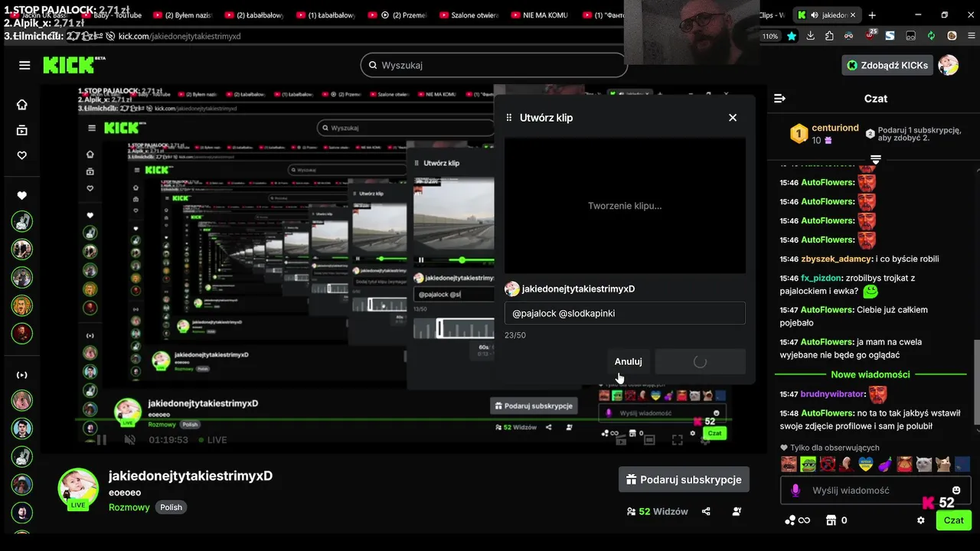The image size is (980, 551).
Task: Insert the green Pepe sunglasses emote
Action: [808, 464]
